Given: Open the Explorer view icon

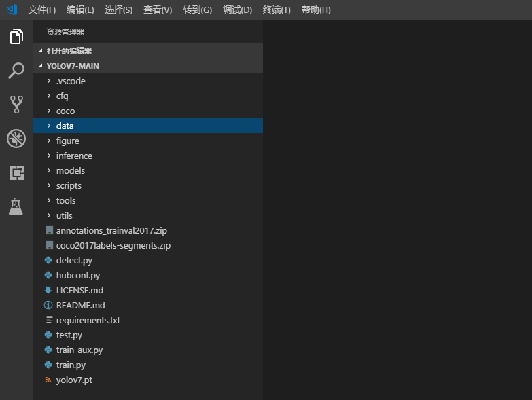Looking at the screenshot, I should click(x=16, y=36).
